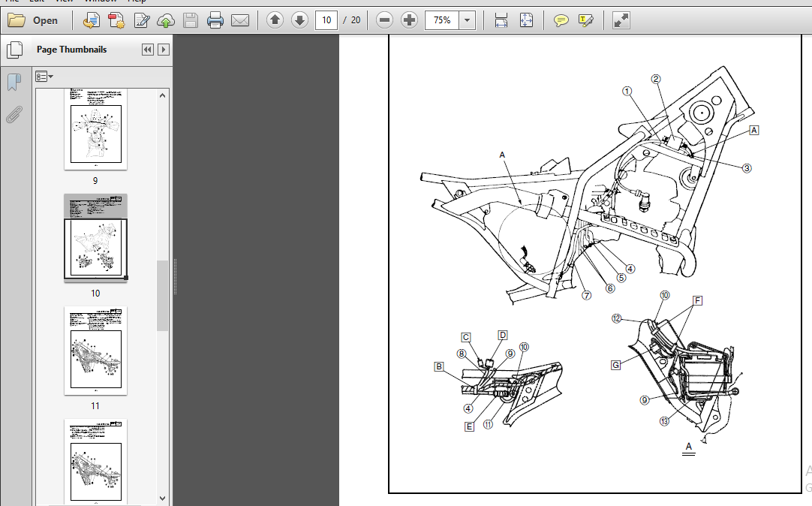Expand the thumbnails panel with right arrow
This screenshot has height=506, width=812.
click(x=163, y=50)
